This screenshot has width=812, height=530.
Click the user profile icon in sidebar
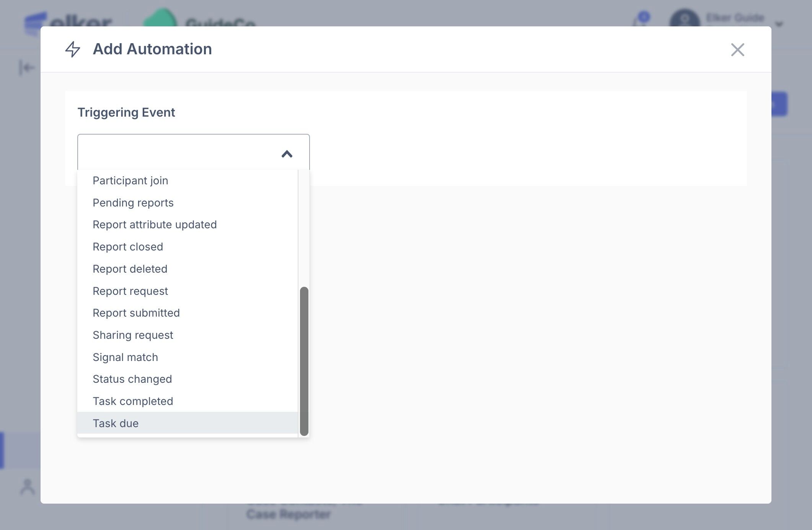point(27,487)
